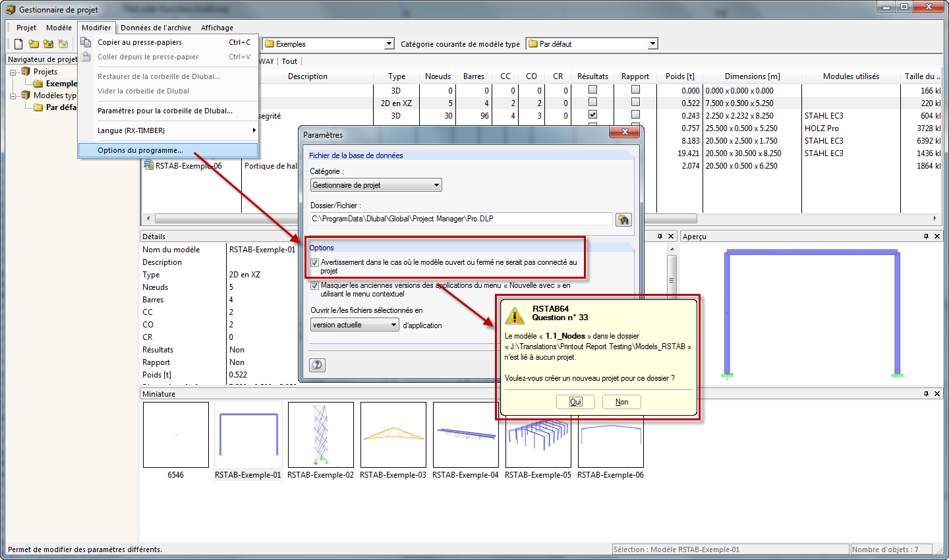Viewport: 949px width, 560px height.
Task: Click the model table horizontal scrollbar right arrow
Action: pyautogui.click(x=934, y=218)
